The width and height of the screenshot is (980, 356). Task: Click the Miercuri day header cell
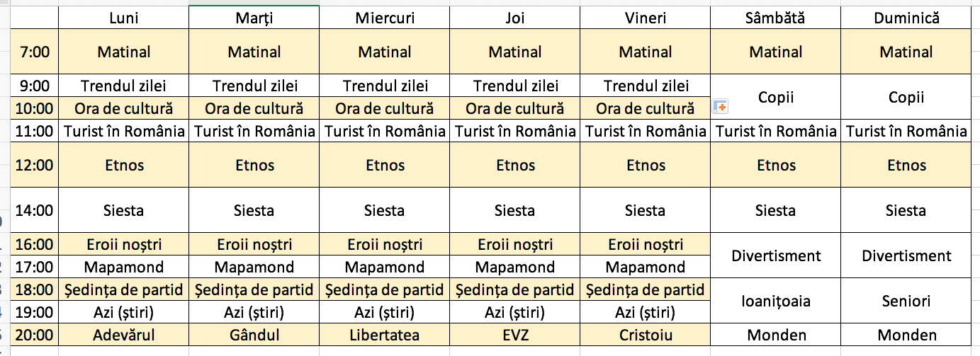[x=385, y=18]
